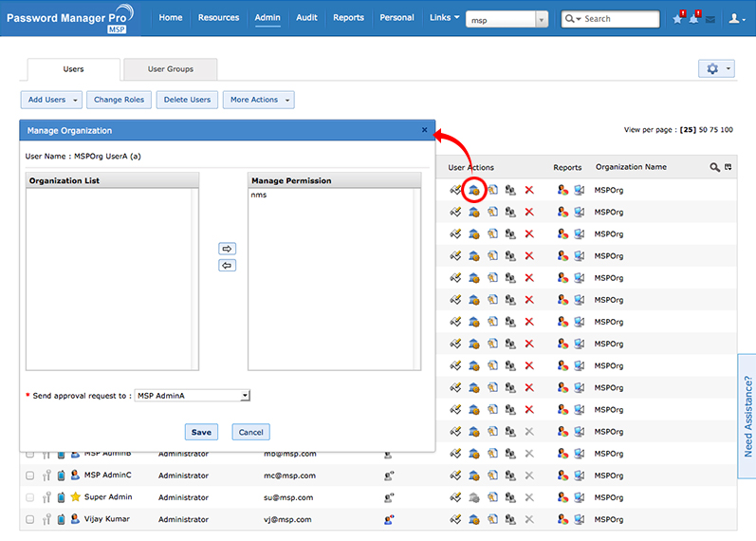The height and width of the screenshot is (541, 756).
Task: Open the Audit menu item
Action: (306, 17)
